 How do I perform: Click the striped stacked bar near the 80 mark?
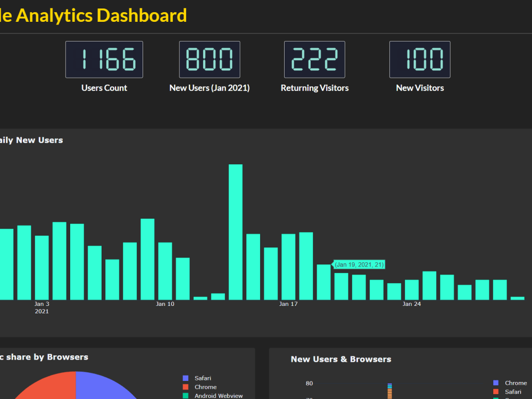tap(389, 391)
